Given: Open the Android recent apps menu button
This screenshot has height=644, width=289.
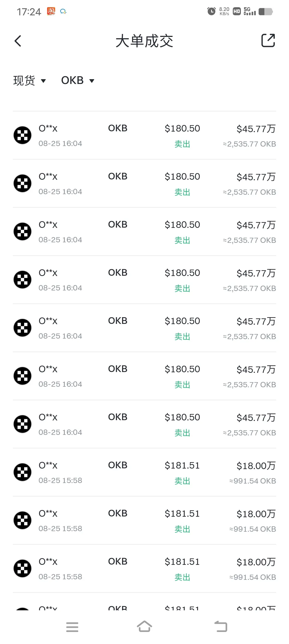Looking at the screenshot, I should [72, 627].
